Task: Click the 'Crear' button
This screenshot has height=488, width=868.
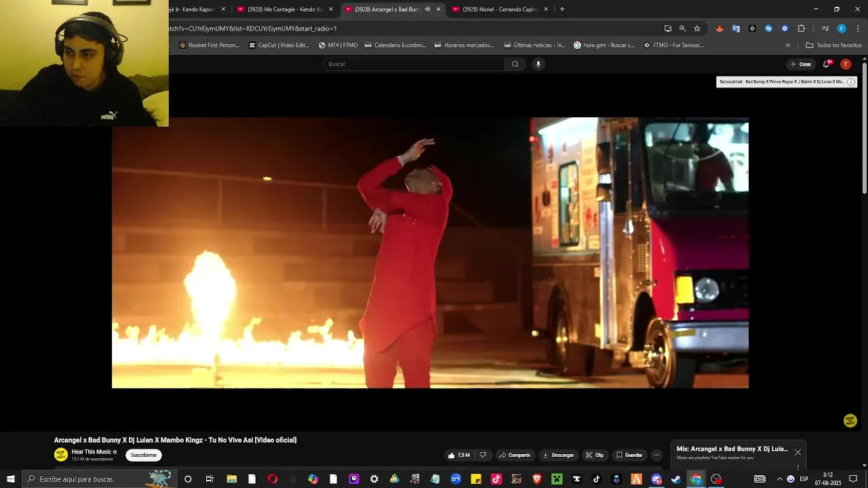Action: pos(801,64)
